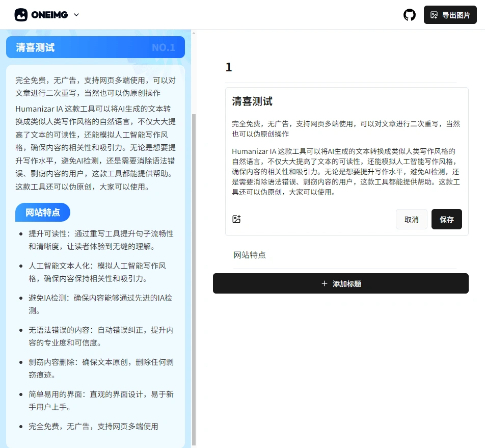The height and width of the screenshot is (448, 485).
Task: Click the 完全免费 paragraph in the editor
Action: coord(345,128)
